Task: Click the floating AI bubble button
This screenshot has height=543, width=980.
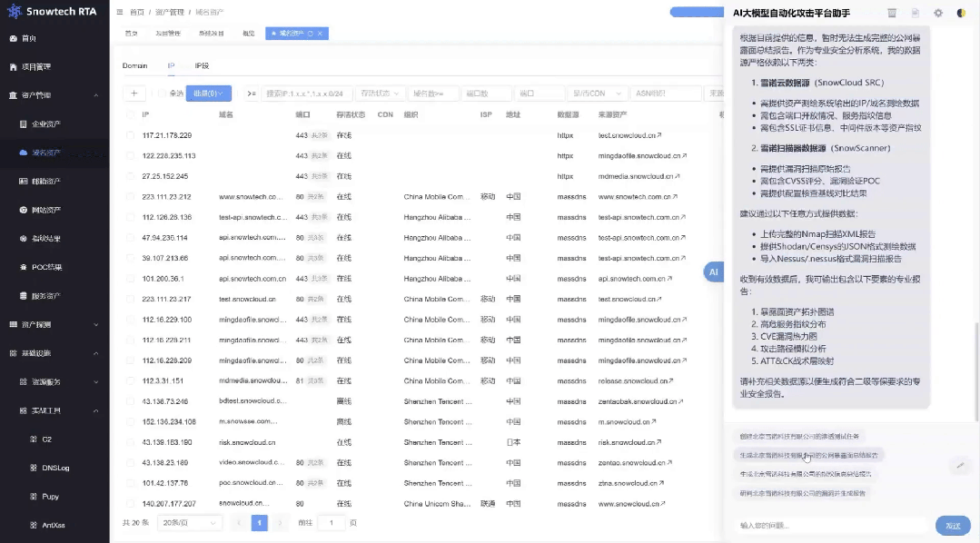Action: click(714, 271)
